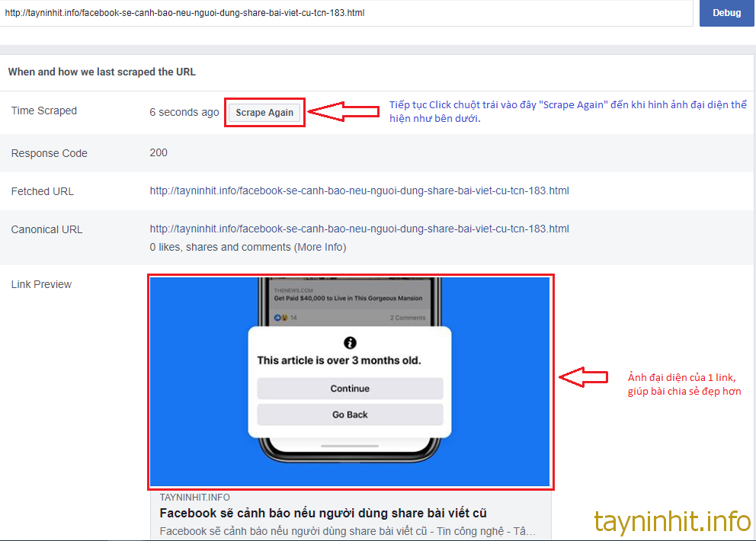This screenshot has width=756, height=541.
Task: Click the '6 seconds ago' time scraped value
Action: point(184,112)
